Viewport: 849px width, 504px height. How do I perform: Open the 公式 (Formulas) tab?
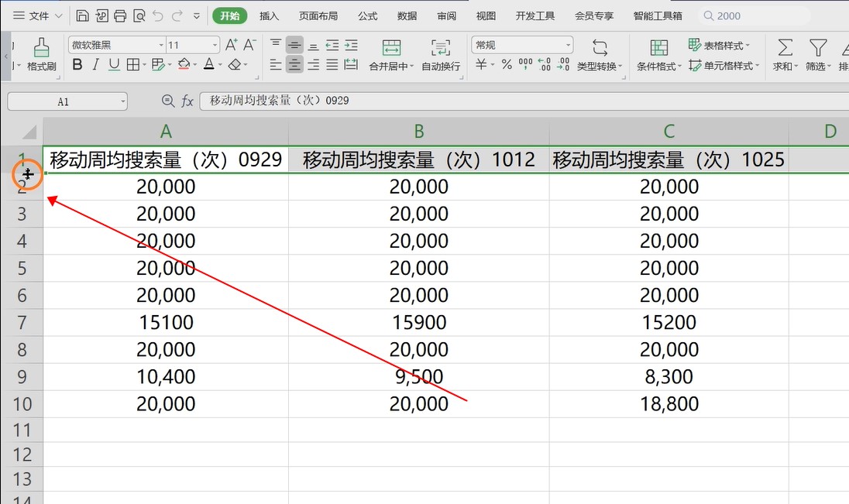(x=368, y=15)
